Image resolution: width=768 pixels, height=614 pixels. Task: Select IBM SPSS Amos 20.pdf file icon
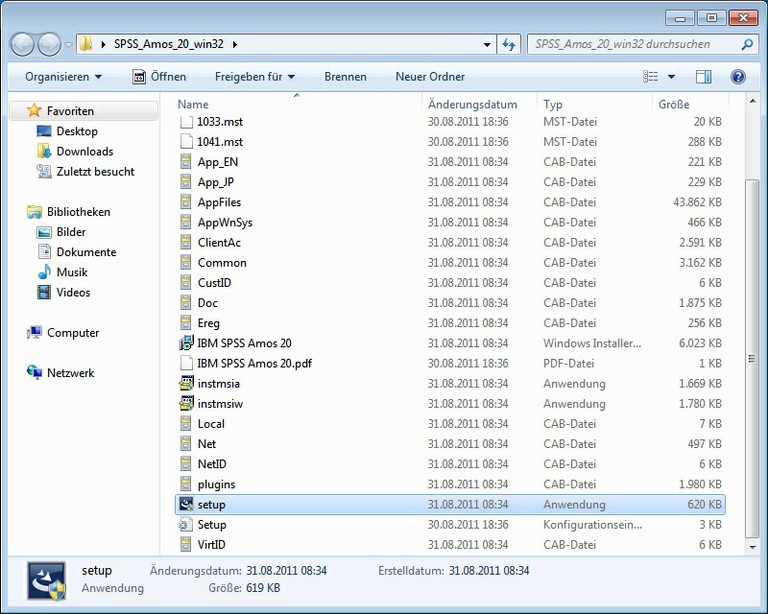(x=186, y=363)
